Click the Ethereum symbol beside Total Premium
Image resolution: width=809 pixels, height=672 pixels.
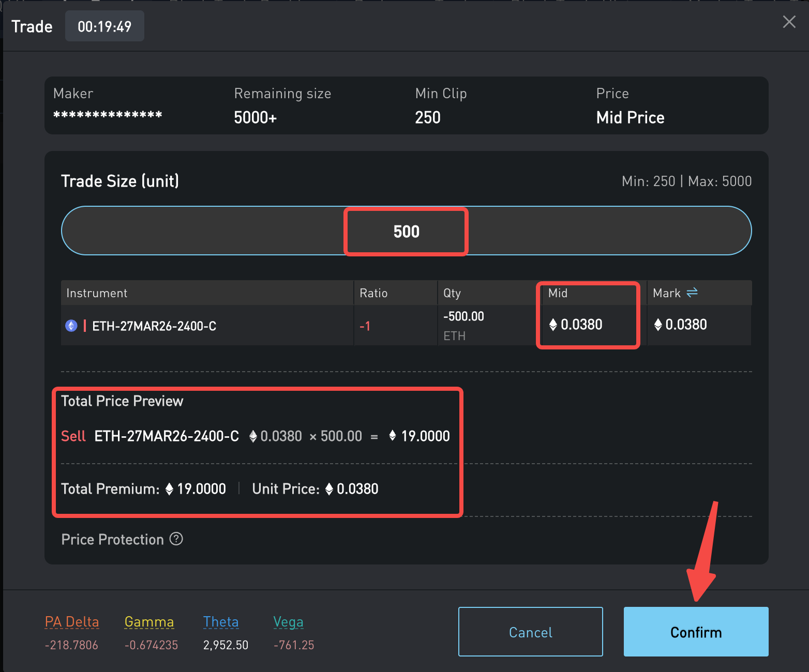click(x=169, y=489)
